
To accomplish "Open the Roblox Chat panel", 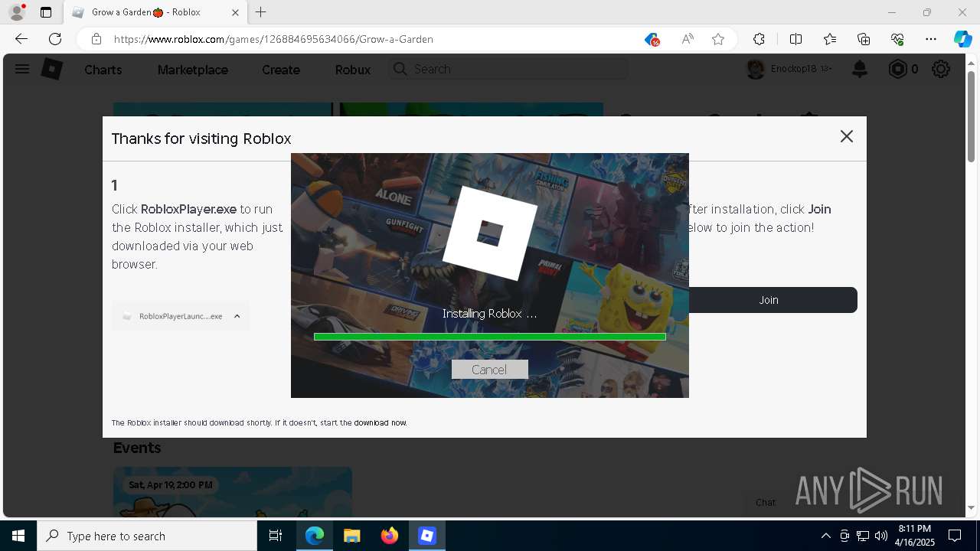I will tap(766, 503).
